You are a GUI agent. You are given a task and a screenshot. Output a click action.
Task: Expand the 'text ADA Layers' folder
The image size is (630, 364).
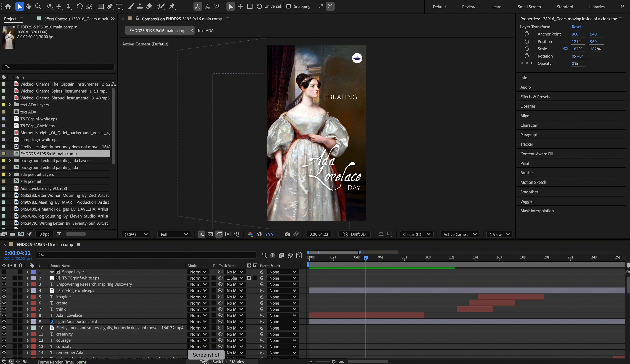[10, 105]
